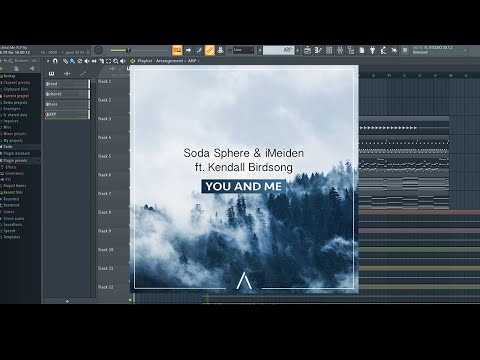The image size is (480, 360).
Task: Select the Paint brush tool in Playlist
Action: coord(72,61)
